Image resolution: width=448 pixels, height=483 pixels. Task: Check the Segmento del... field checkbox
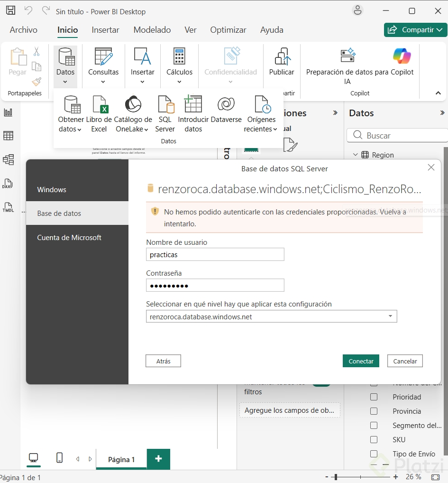[374, 426]
